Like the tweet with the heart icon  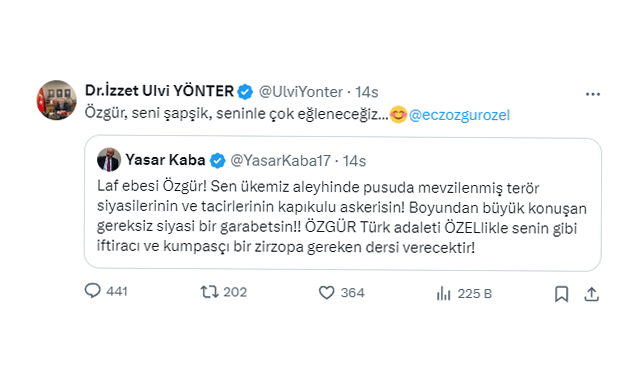coord(326,293)
